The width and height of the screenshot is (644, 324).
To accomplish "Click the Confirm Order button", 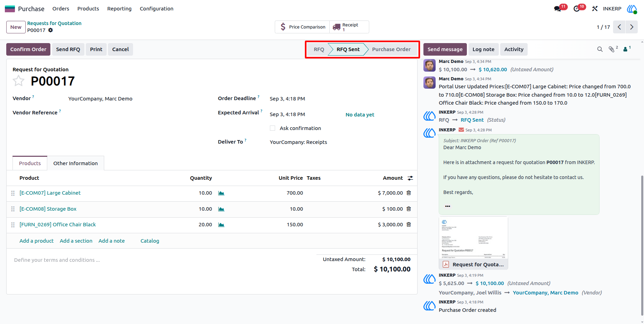I will pos(28,49).
